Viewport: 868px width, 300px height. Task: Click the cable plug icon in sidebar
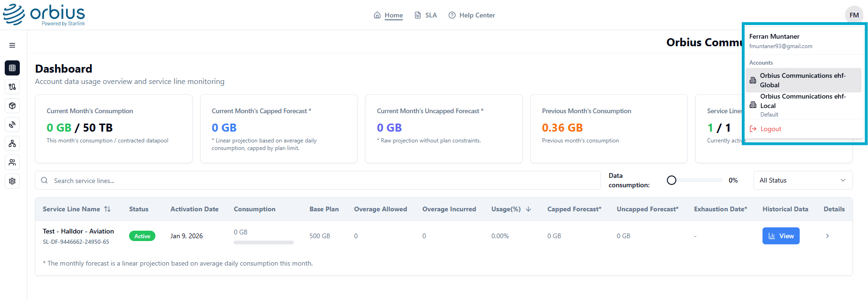pyautogui.click(x=12, y=87)
